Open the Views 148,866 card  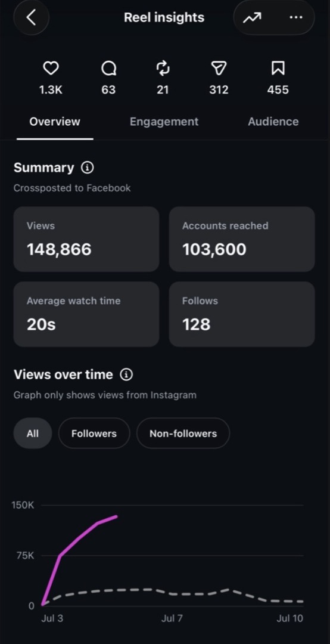click(x=86, y=239)
